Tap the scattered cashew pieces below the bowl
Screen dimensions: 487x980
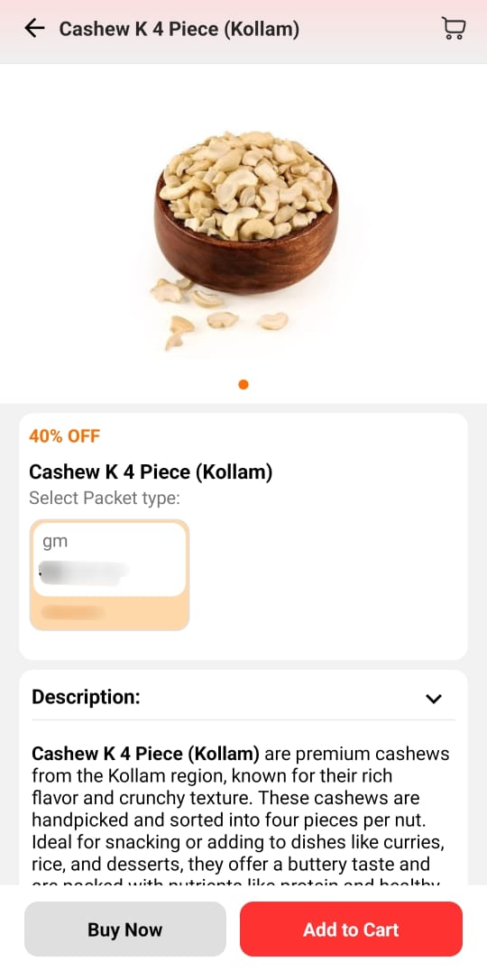coord(219,313)
